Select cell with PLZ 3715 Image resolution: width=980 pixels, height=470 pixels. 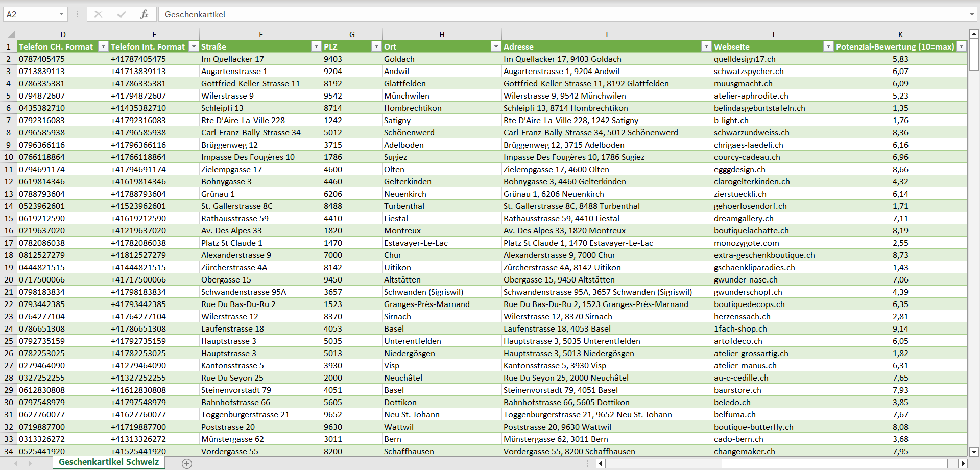[352, 145]
